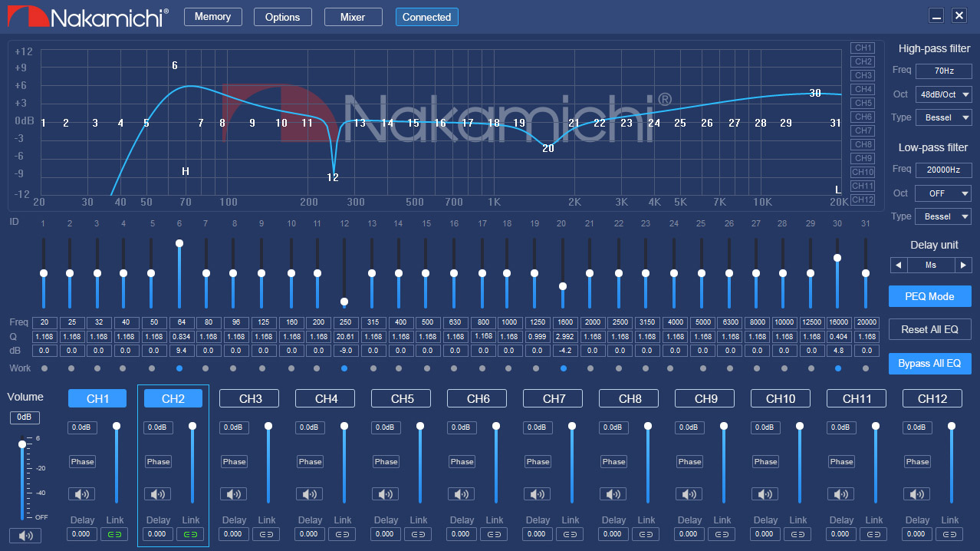The width and height of the screenshot is (980, 551).
Task: Click CH10 Link chain icon
Action: point(797,534)
